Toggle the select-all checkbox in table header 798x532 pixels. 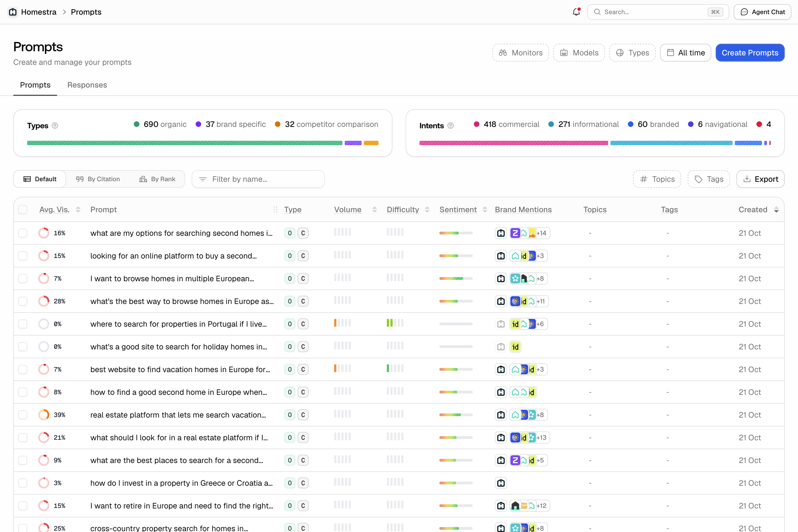pos(23,210)
